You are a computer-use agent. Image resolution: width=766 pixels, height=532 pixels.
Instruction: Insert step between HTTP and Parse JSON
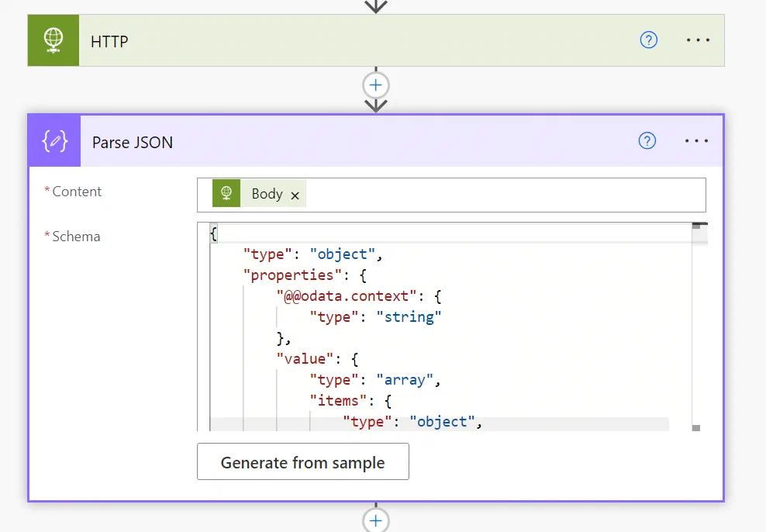[376, 85]
